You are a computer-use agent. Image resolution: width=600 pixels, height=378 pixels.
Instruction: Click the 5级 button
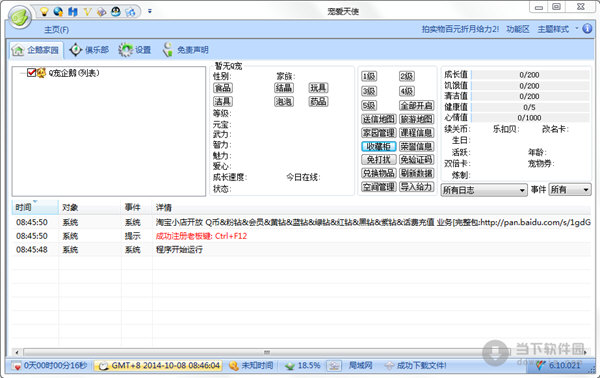369,105
